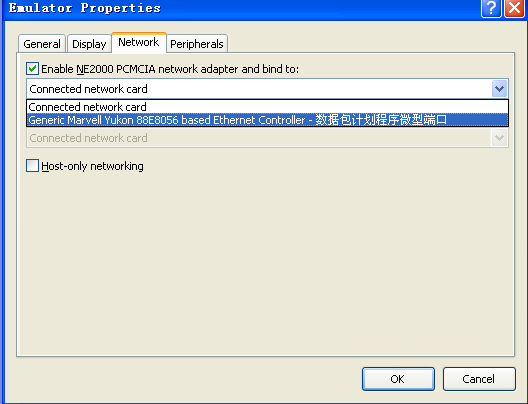This screenshot has height=404, width=528.
Task: Collapse the NE2000 adapter dropdown using its arrow
Action: click(x=499, y=89)
